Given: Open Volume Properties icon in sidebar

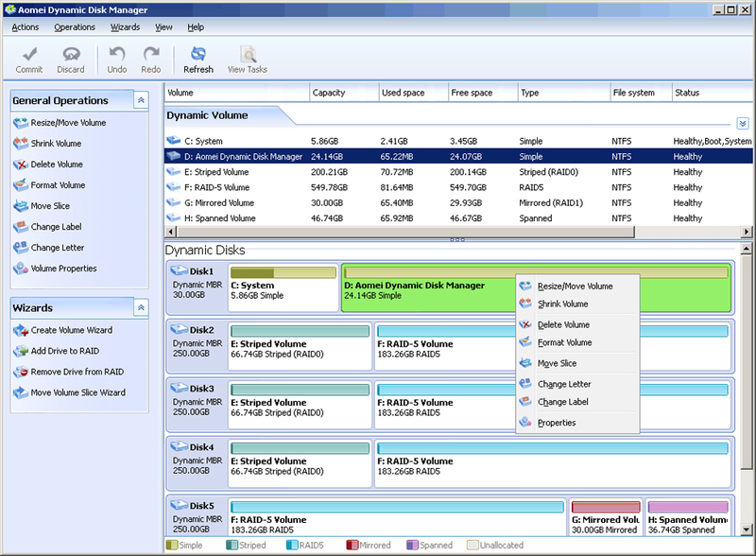Looking at the screenshot, I should point(21,269).
